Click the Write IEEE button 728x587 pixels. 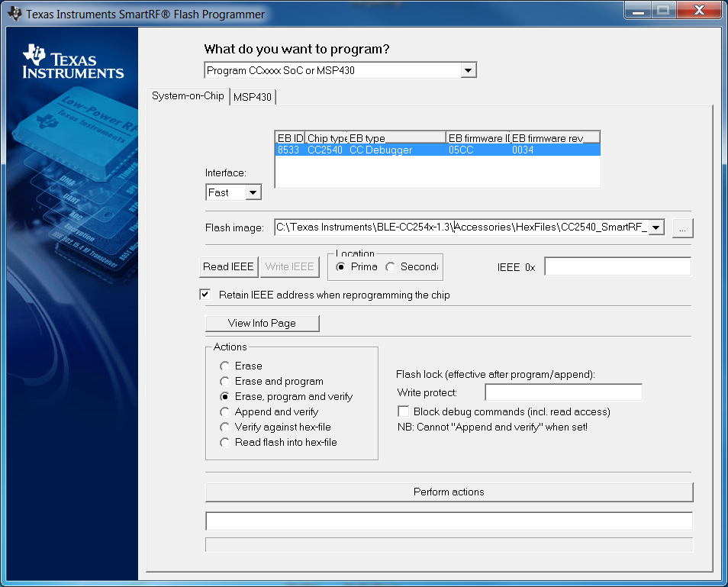coord(290,266)
